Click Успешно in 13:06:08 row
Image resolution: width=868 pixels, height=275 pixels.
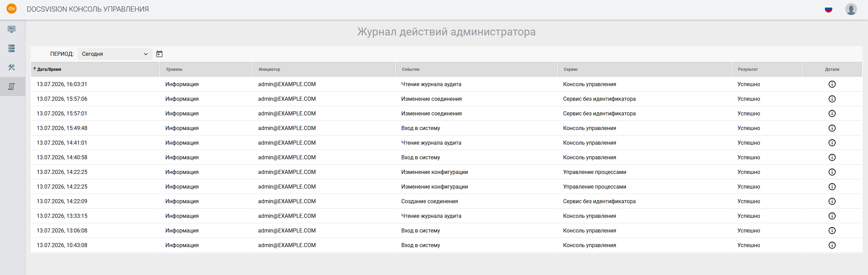pos(749,230)
